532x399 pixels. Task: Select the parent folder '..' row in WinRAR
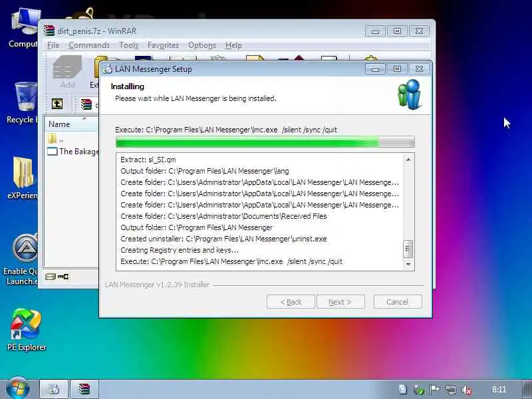pyautogui.click(x=72, y=139)
